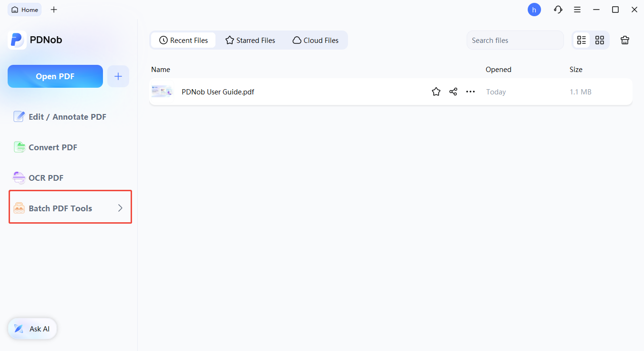The width and height of the screenshot is (644, 351).
Task: Toggle the hamburger menu at top right
Action: 577,10
